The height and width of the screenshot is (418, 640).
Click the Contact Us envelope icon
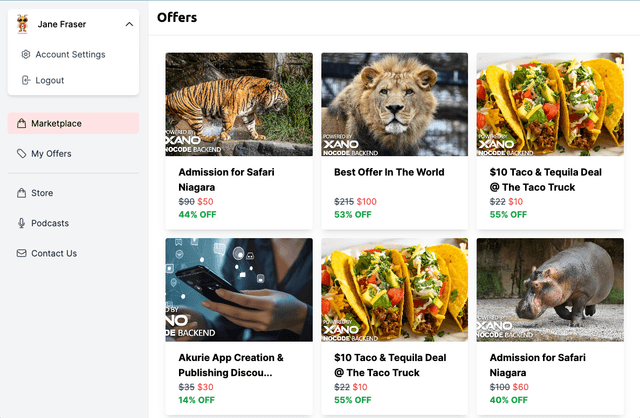pos(21,254)
